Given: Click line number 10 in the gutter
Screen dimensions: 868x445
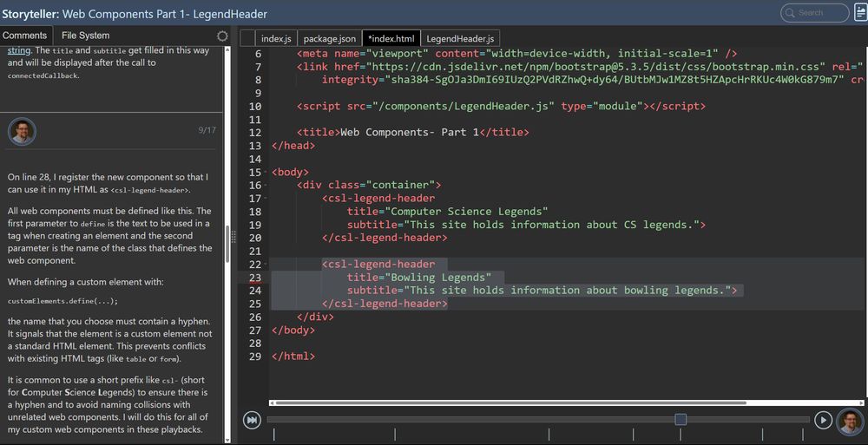Looking at the screenshot, I should click(254, 107).
